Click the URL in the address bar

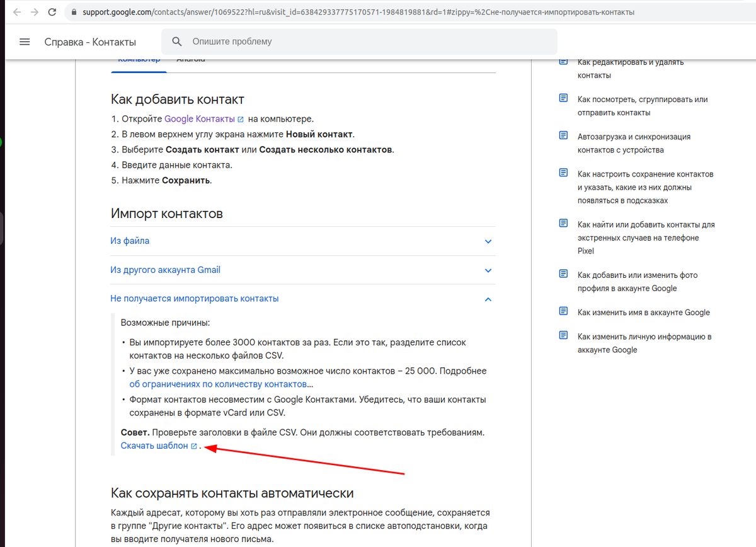point(358,12)
